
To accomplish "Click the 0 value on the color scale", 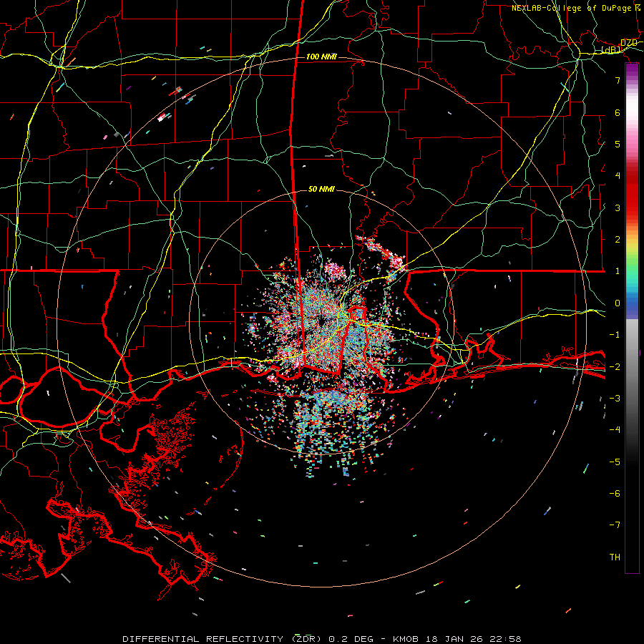I will click(x=618, y=303).
